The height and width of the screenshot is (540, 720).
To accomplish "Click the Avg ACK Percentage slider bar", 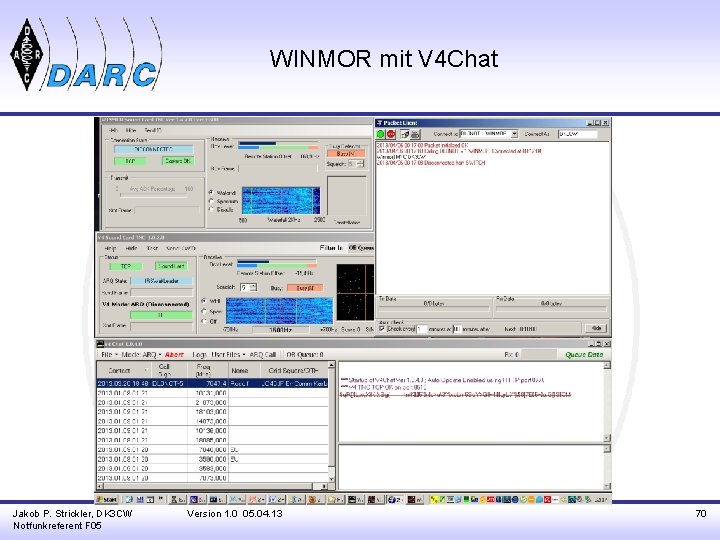I will (x=154, y=195).
